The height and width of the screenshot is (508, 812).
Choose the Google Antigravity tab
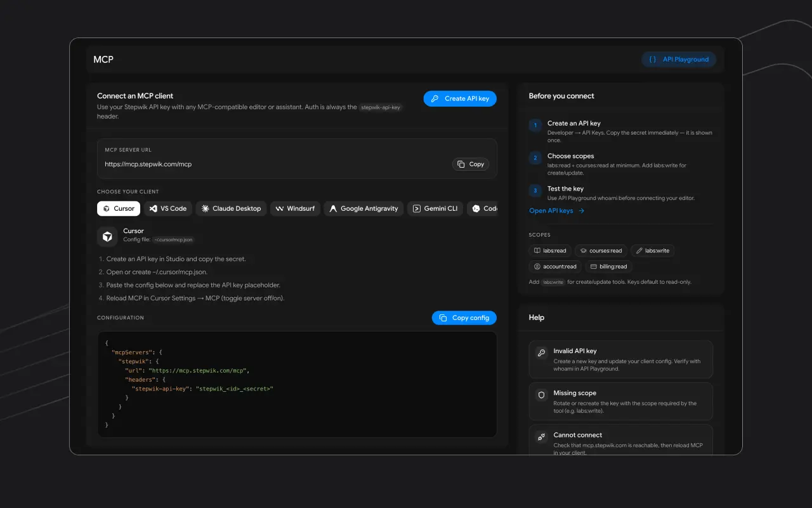pos(363,208)
